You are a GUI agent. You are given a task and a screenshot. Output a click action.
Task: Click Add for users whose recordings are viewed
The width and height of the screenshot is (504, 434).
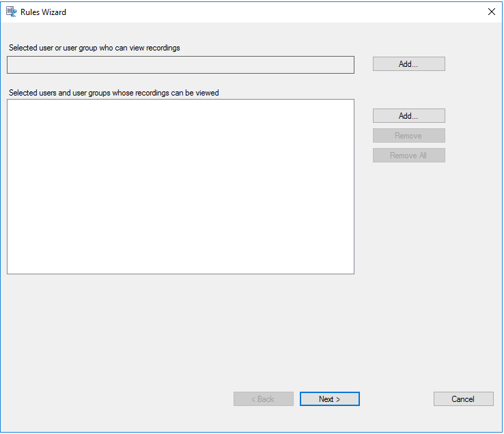[408, 116]
